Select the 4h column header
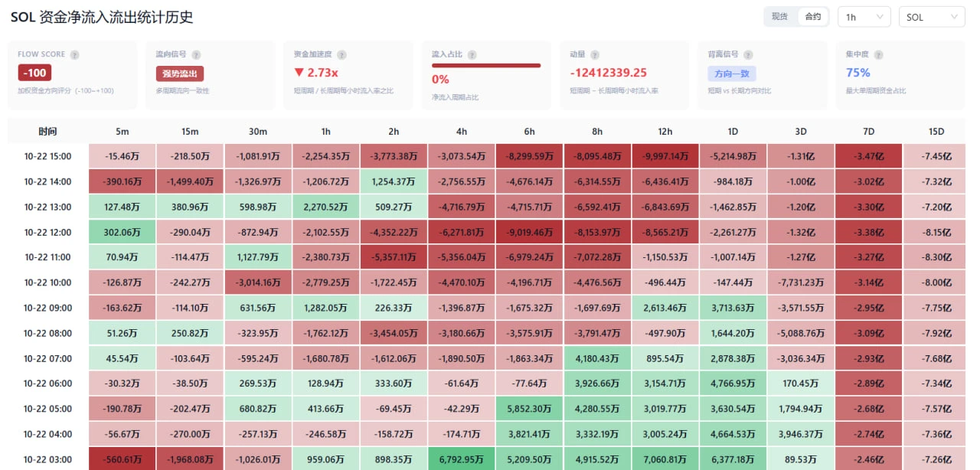The width and height of the screenshot is (980, 470). [462, 132]
